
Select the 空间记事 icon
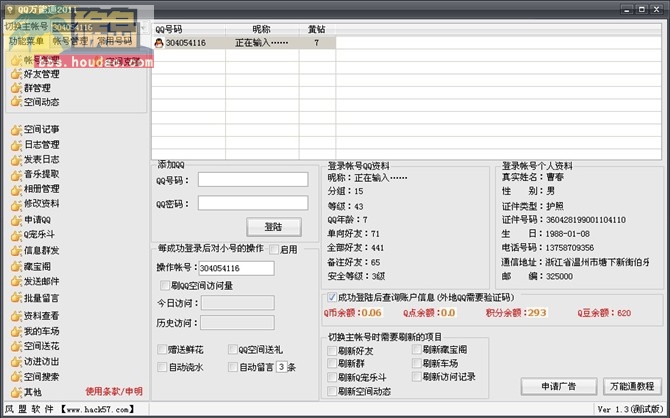[x=16, y=130]
